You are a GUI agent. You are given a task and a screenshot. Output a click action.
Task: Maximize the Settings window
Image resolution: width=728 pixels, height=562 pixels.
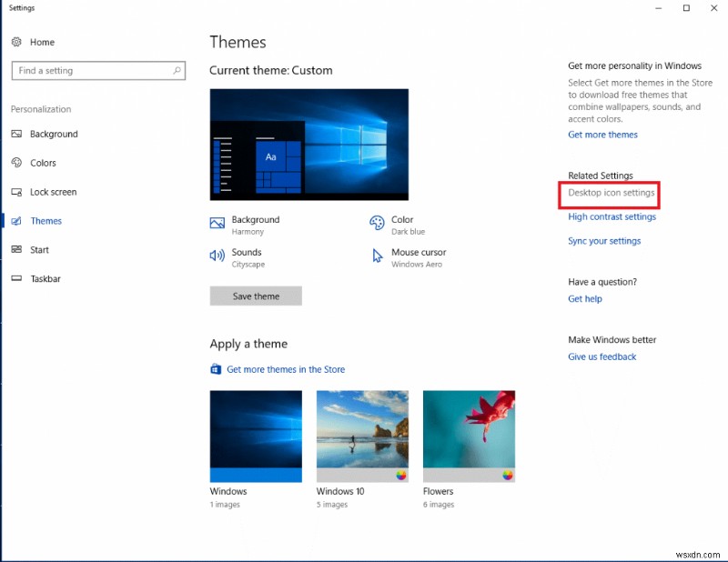(x=686, y=8)
